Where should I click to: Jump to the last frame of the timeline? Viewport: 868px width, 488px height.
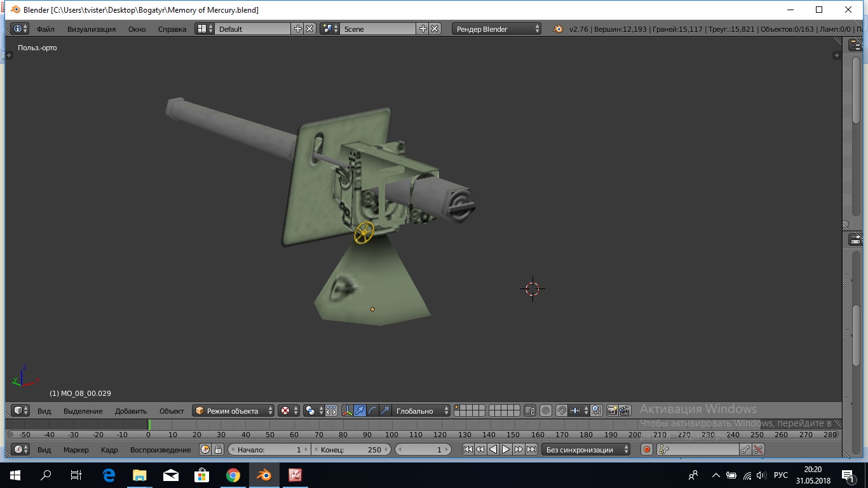click(x=532, y=450)
